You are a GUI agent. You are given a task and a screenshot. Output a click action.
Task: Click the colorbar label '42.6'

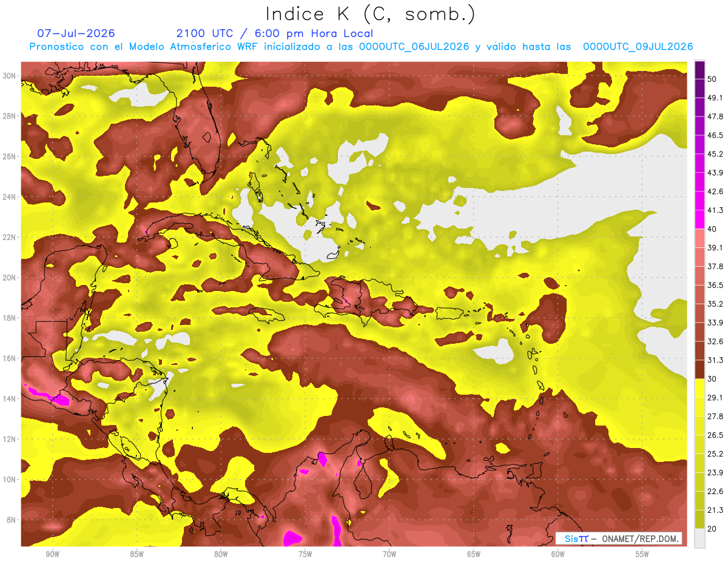715,192
